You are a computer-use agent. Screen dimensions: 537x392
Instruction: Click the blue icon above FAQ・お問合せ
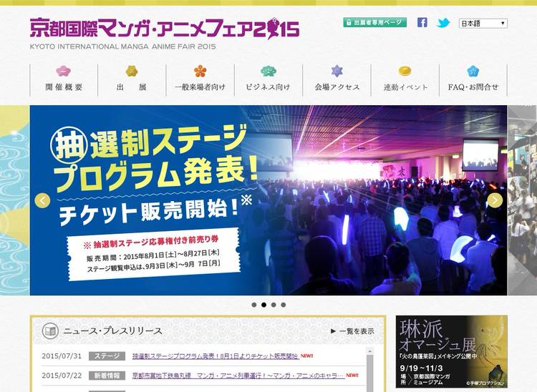pos(473,71)
